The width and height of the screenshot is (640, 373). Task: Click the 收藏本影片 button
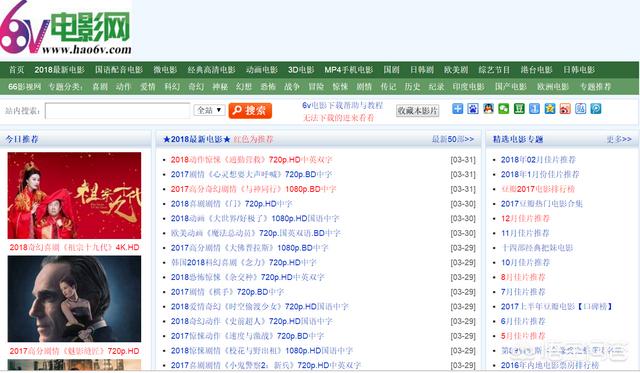coord(418,111)
